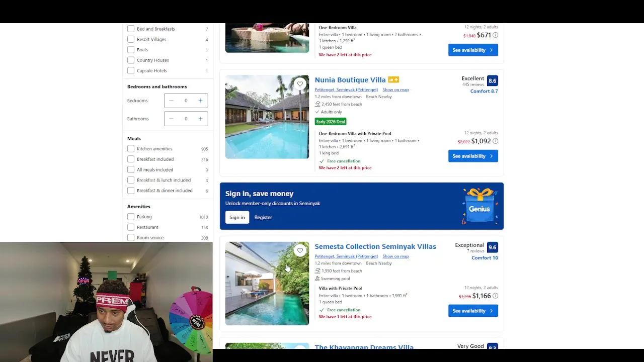Open Nunia Boutique Villa title link
Viewport: 644px width, 362px height.
pos(350,80)
